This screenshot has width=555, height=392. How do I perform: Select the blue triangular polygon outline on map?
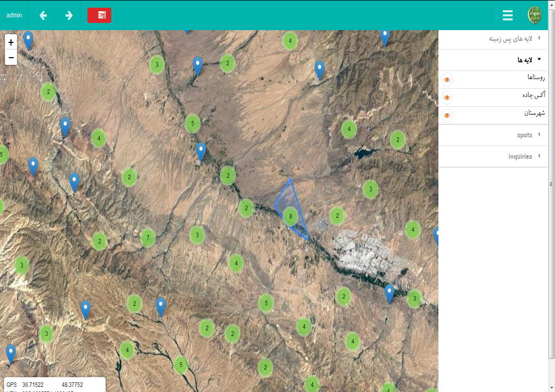pyautogui.click(x=291, y=209)
